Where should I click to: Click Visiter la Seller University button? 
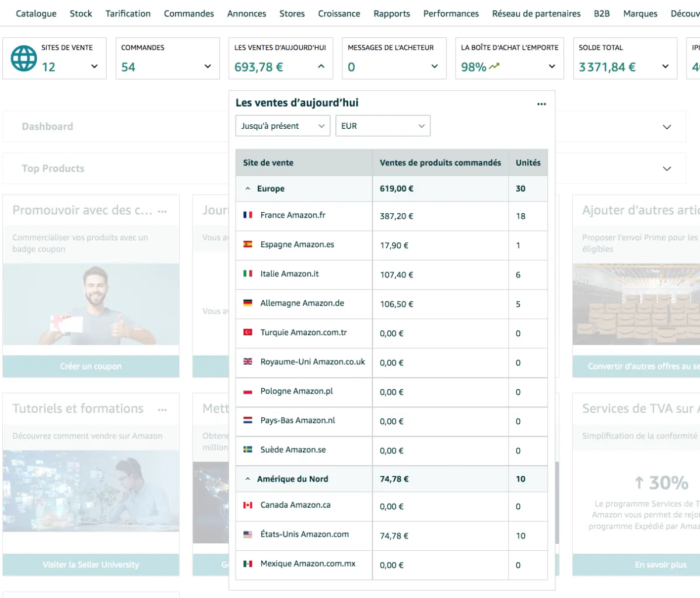click(91, 565)
